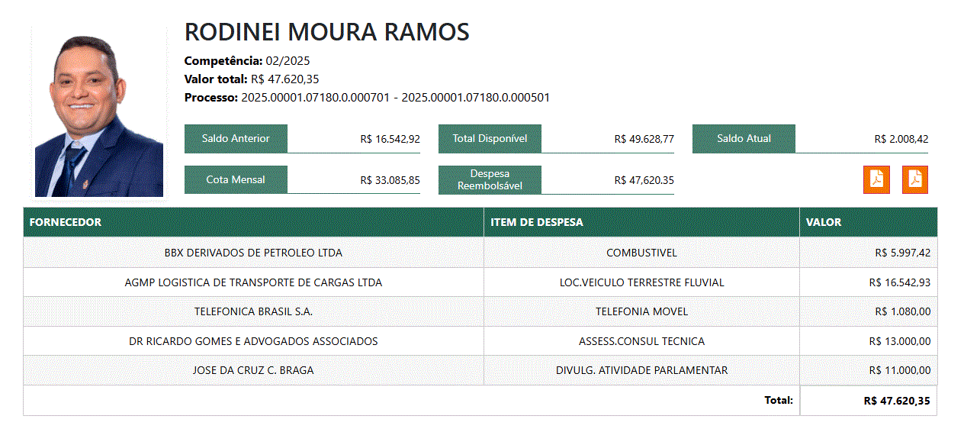Click the Despesa Reembolsável label

tap(490, 180)
